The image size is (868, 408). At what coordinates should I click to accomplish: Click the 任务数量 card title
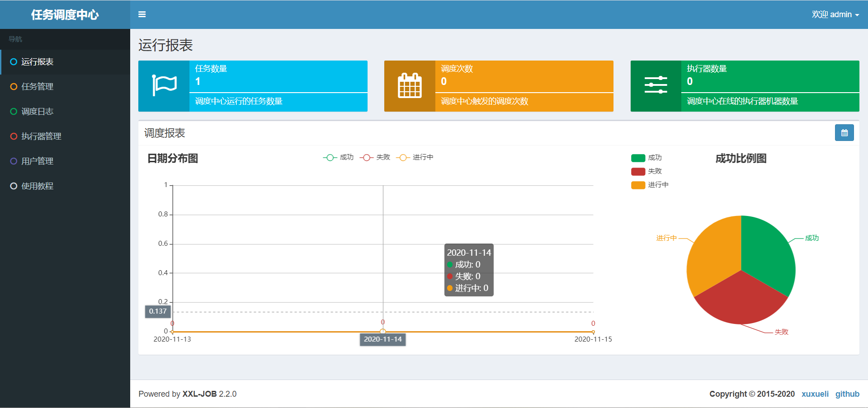(211, 69)
